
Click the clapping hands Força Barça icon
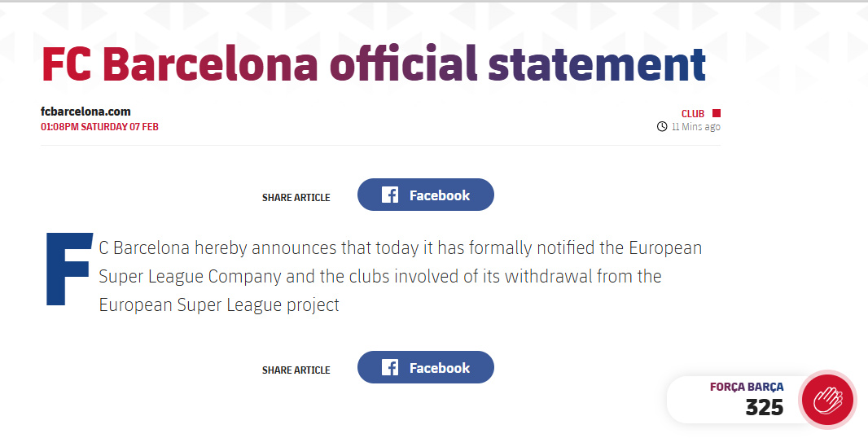pos(827,399)
